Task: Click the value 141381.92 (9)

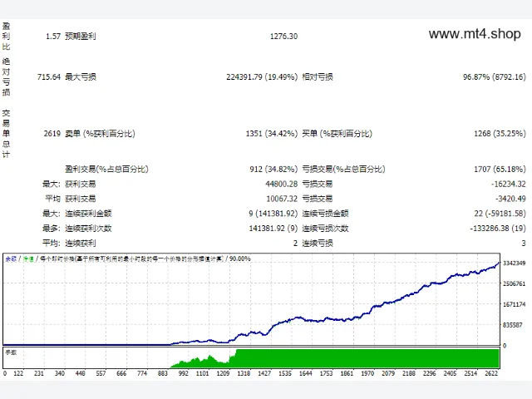Action: click(x=273, y=229)
